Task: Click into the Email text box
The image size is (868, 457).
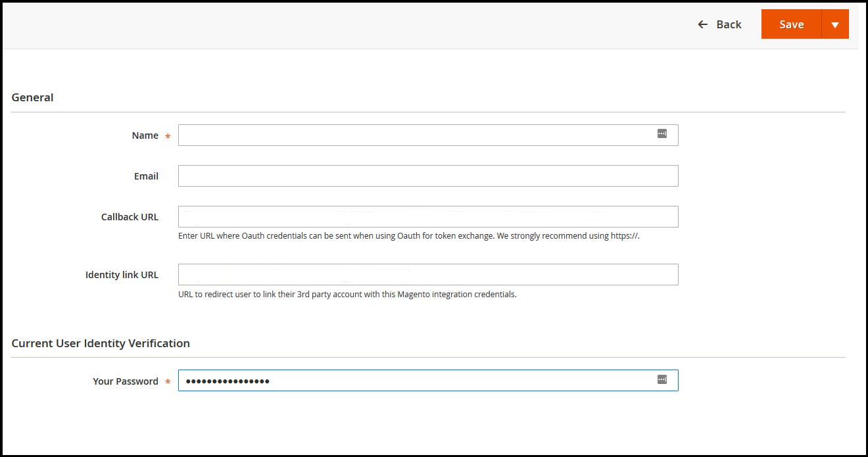Action: click(427, 176)
